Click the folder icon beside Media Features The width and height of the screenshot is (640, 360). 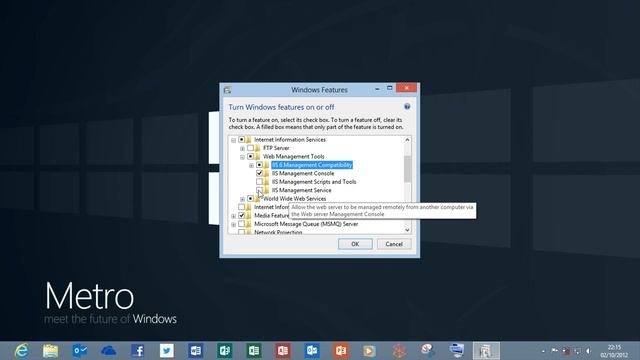click(x=248, y=215)
